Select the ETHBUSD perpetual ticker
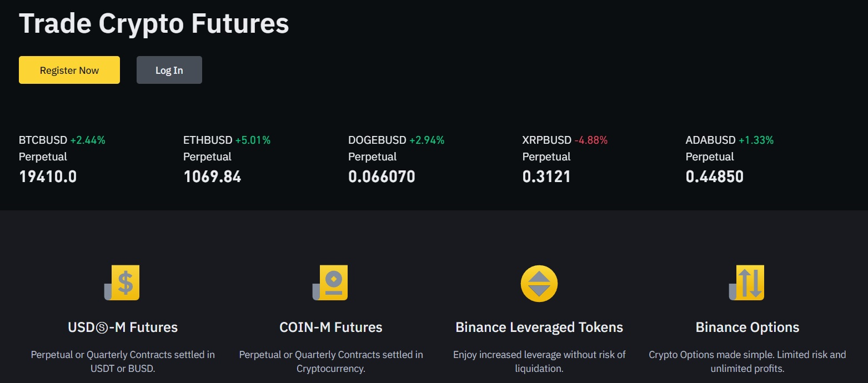 pyautogui.click(x=227, y=158)
